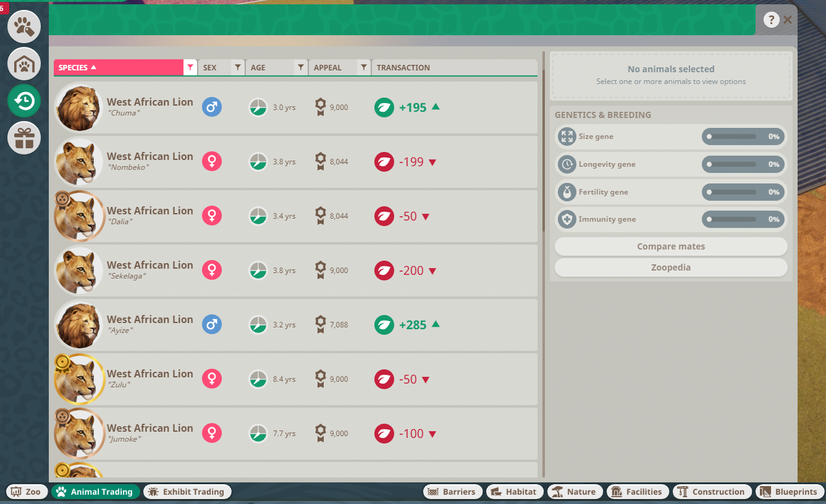Open the Nature menu
826x504 pixels.
click(575, 492)
